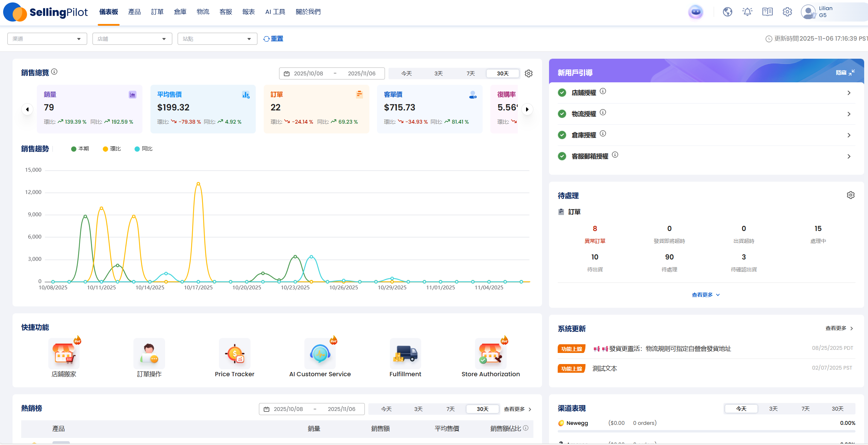The width and height of the screenshot is (868, 445).
Task: Open the AI 工具 menu
Action: coord(275,12)
